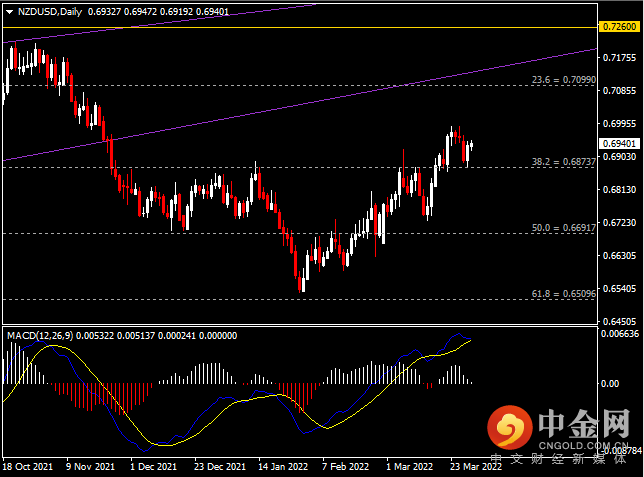
Task: Select the yellow 0.72600 price label
Action: [619, 27]
